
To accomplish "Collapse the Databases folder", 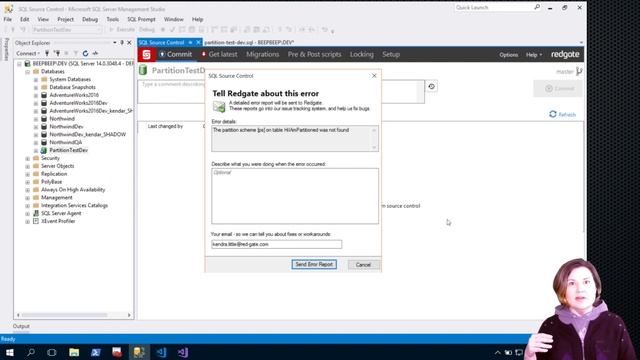I will 27,72.
